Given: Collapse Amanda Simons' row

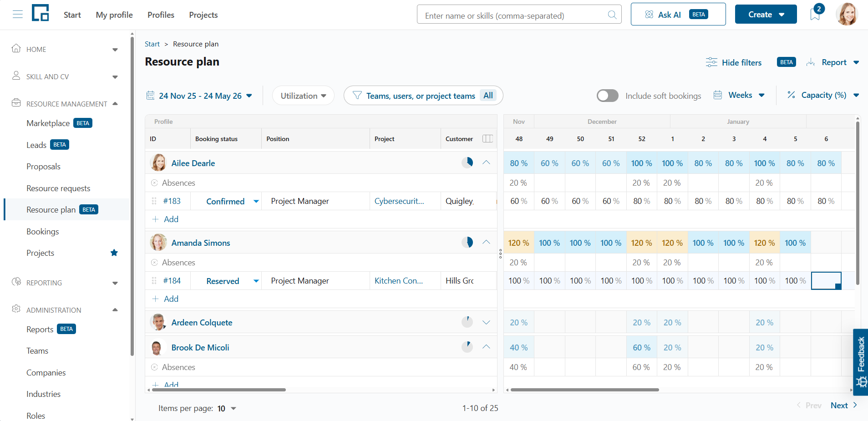Looking at the screenshot, I should 486,242.
